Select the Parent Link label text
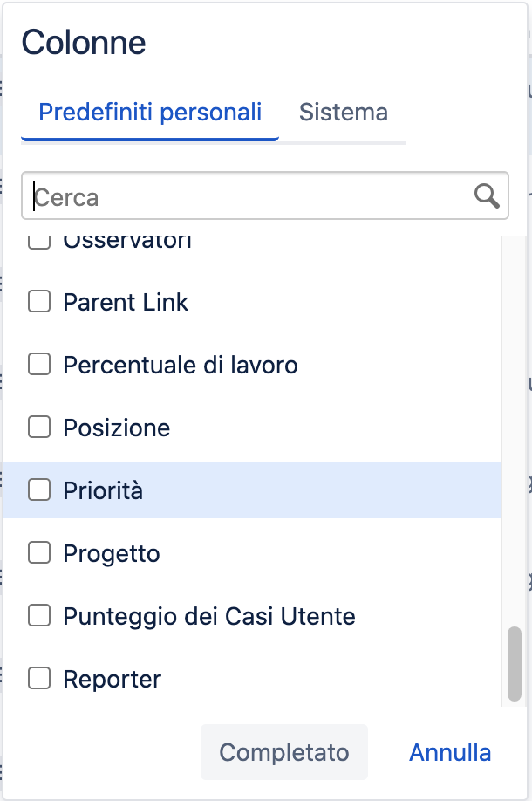The width and height of the screenshot is (532, 801). point(126,302)
